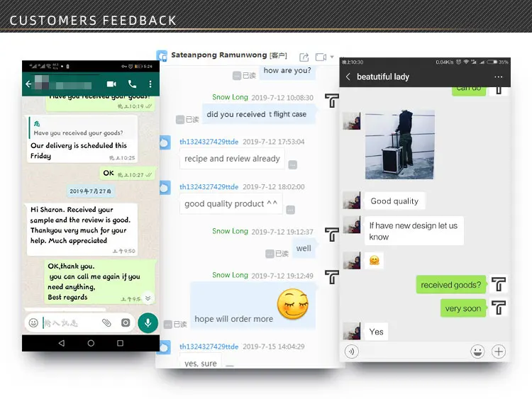This screenshot has width=532, height=399.
Task: Open WeChat three-dot chat options
Action: pos(499,77)
